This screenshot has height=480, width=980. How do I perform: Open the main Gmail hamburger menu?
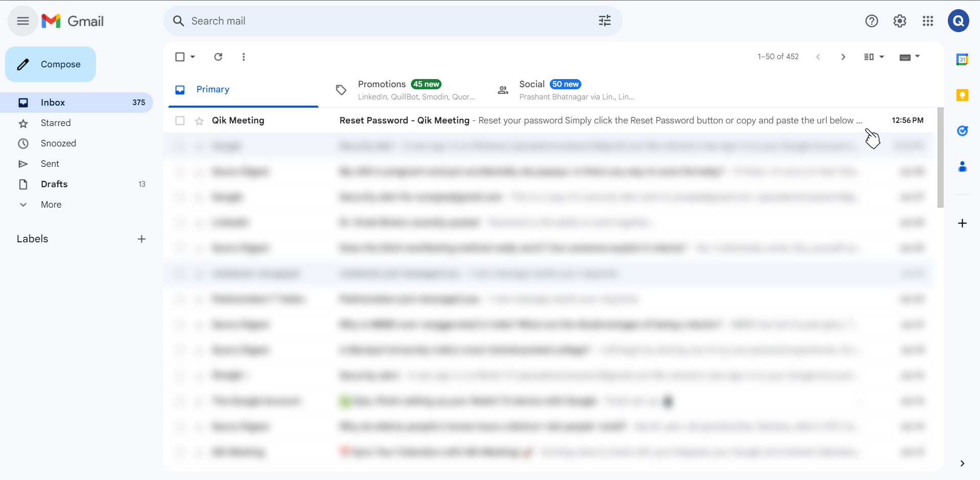(22, 21)
